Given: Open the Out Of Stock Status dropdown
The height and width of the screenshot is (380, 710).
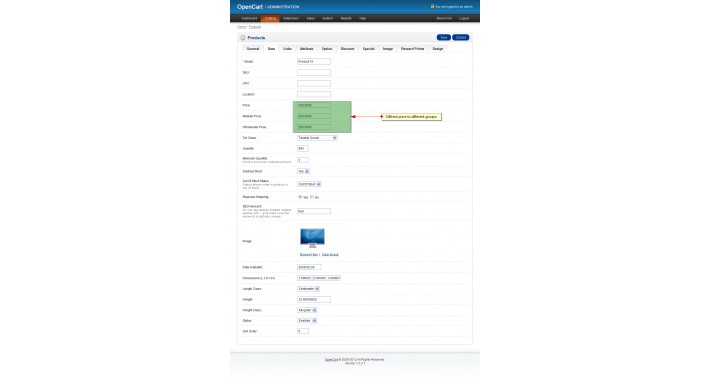Looking at the screenshot, I should (309, 184).
